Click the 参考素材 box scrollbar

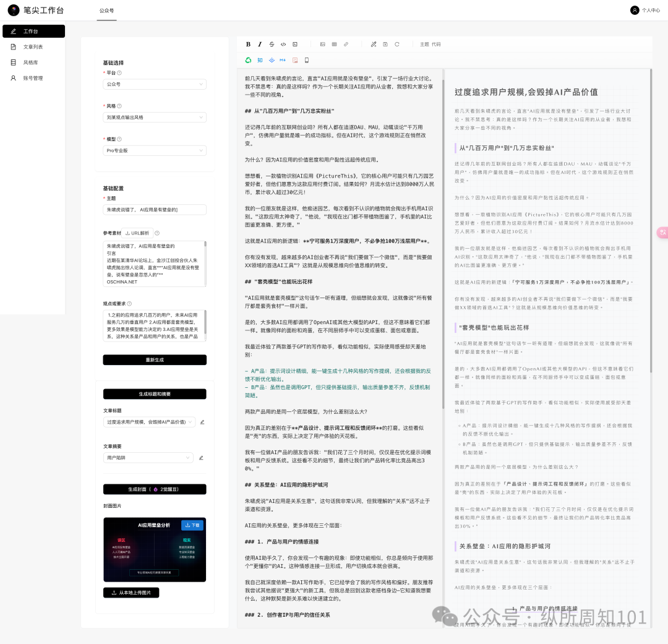coord(205,244)
